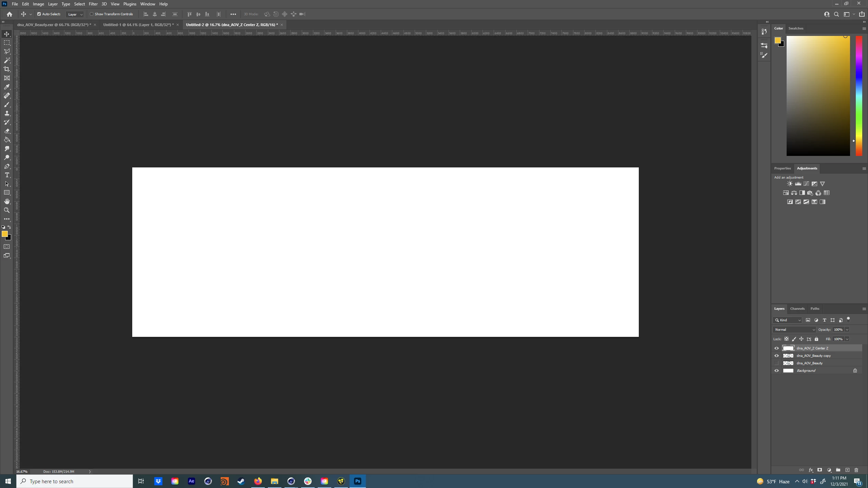Select the Zoom tool
This screenshot has width=868, height=488.
click(x=7, y=210)
